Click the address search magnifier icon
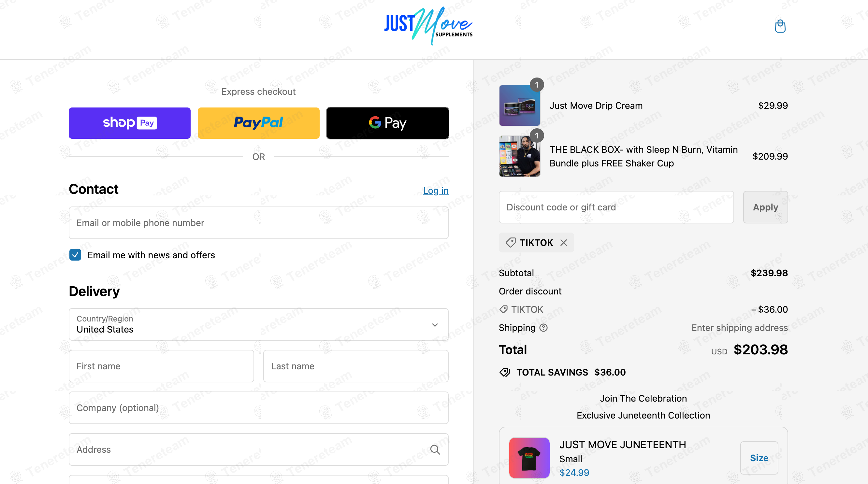This screenshot has width=868, height=484. click(x=435, y=449)
